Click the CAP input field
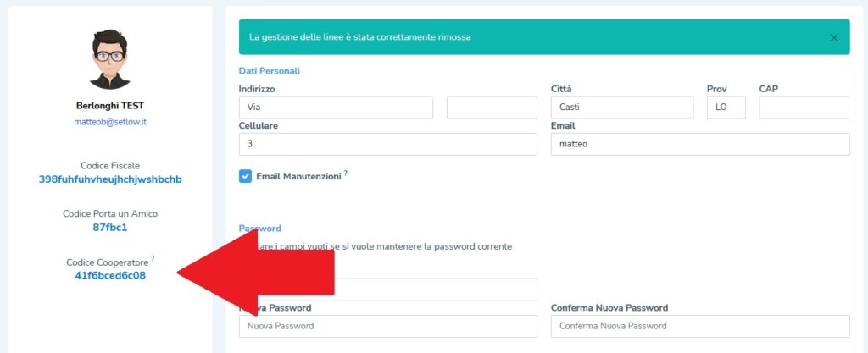This screenshot has height=353, width=868. [x=804, y=108]
